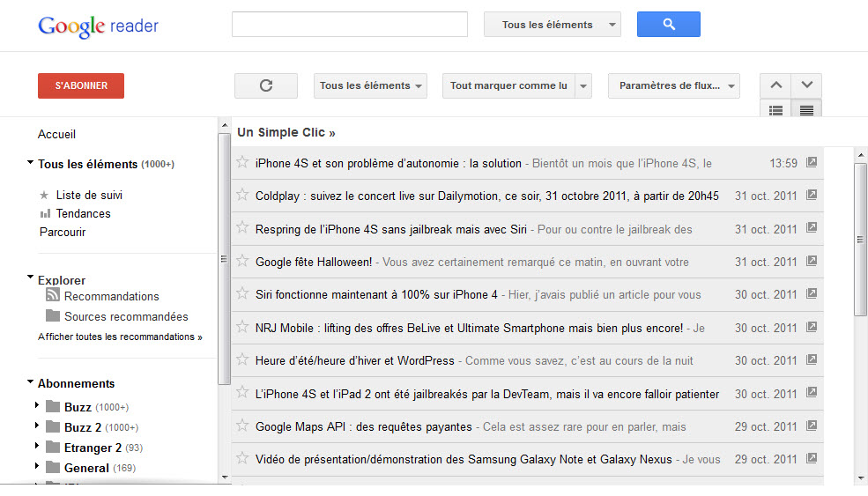Screen dimensions: 868x496
Task: Star the Coldplay concert live article
Action: coord(242,195)
